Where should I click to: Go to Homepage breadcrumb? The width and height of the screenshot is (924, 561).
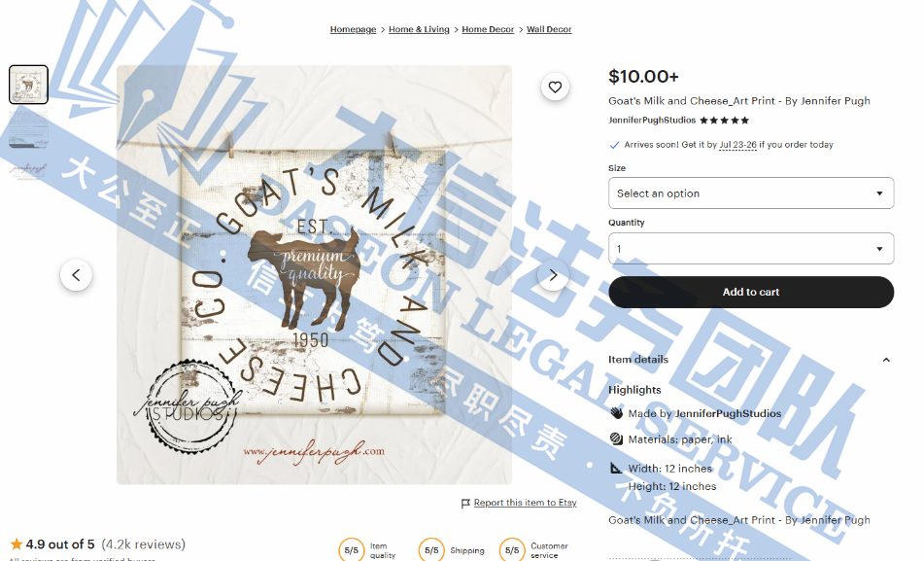point(353,29)
